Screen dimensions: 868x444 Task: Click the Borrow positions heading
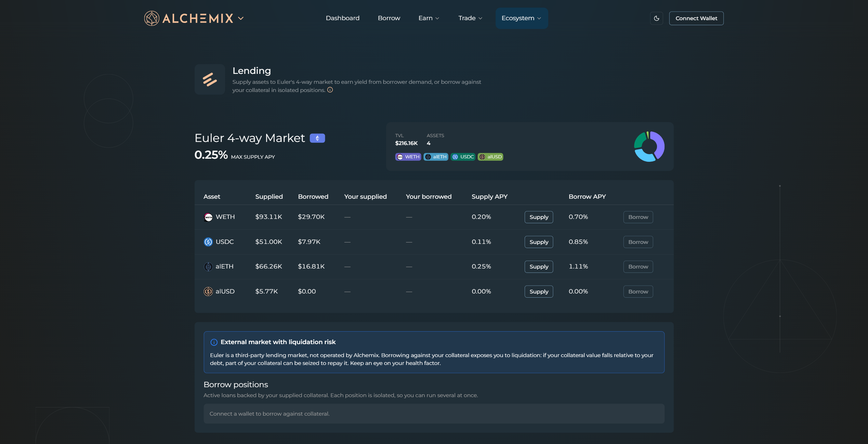pyautogui.click(x=236, y=385)
